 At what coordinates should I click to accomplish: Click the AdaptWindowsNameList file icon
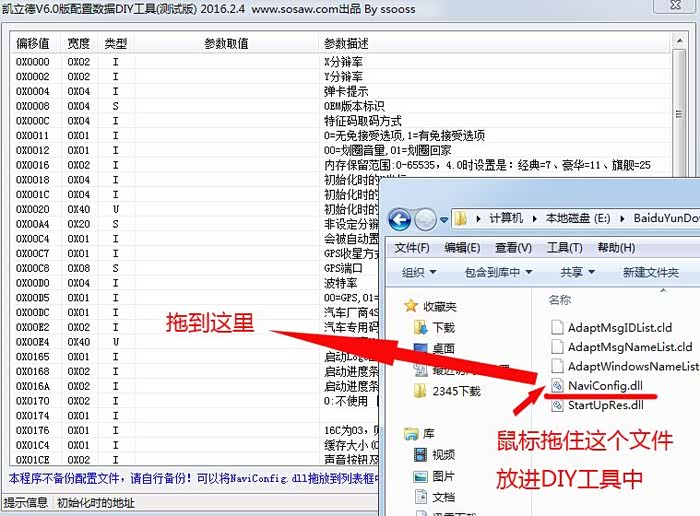(x=557, y=366)
